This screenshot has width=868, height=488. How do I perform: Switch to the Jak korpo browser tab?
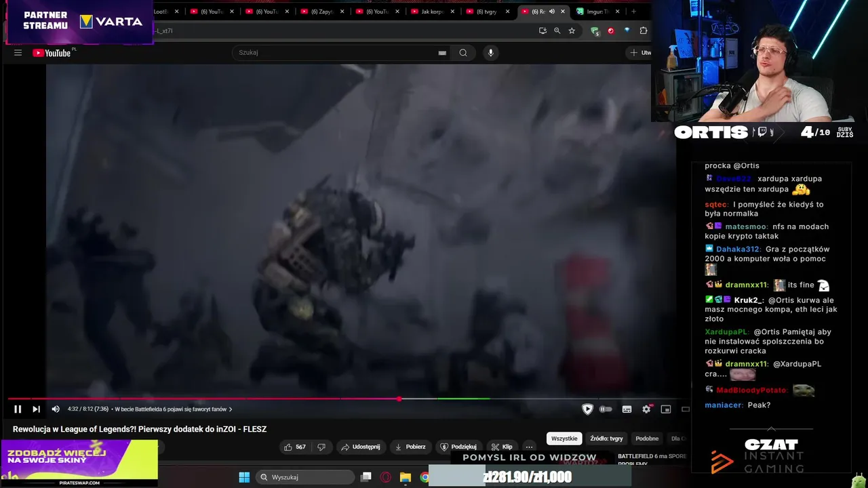pos(432,12)
